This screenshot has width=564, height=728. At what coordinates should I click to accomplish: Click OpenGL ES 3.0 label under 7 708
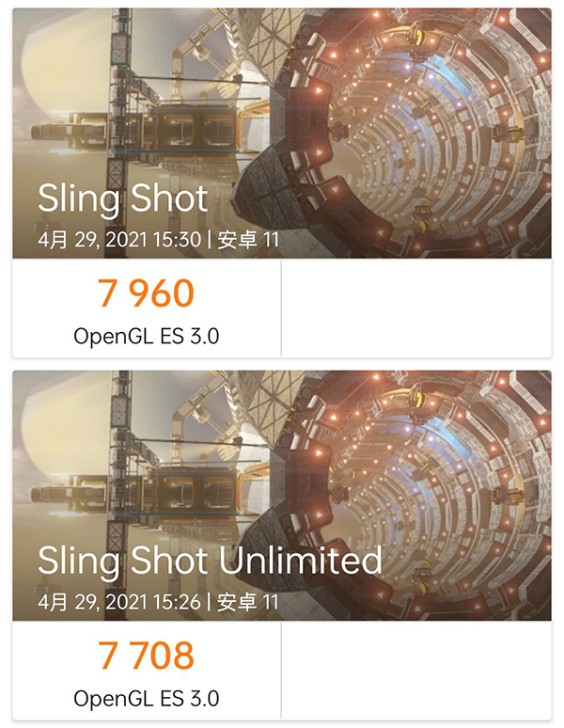coord(146,697)
